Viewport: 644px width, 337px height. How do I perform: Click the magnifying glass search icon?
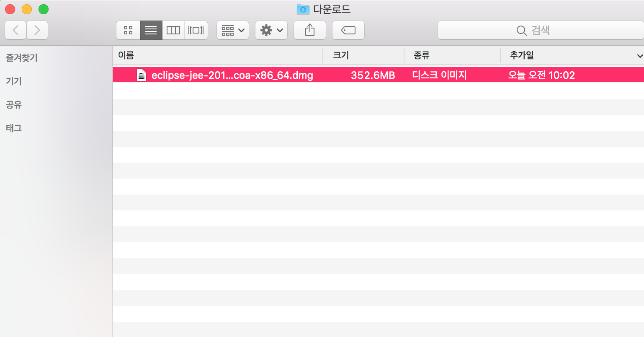[x=521, y=31]
